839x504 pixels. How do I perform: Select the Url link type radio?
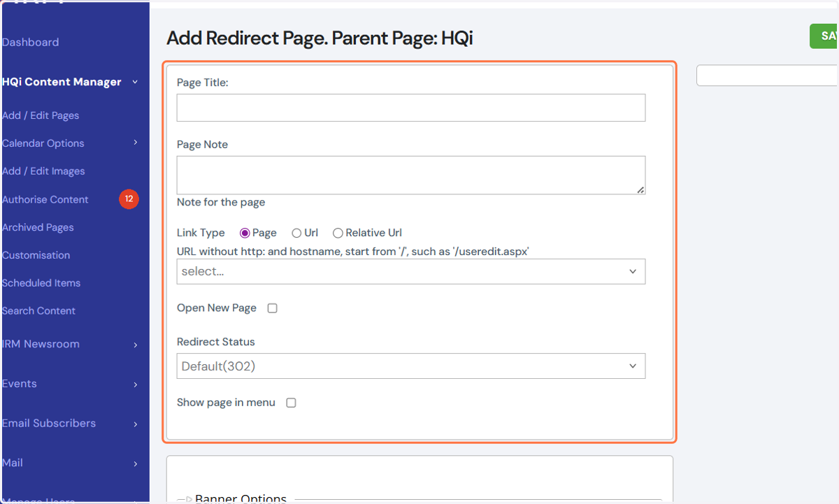tap(296, 233)
